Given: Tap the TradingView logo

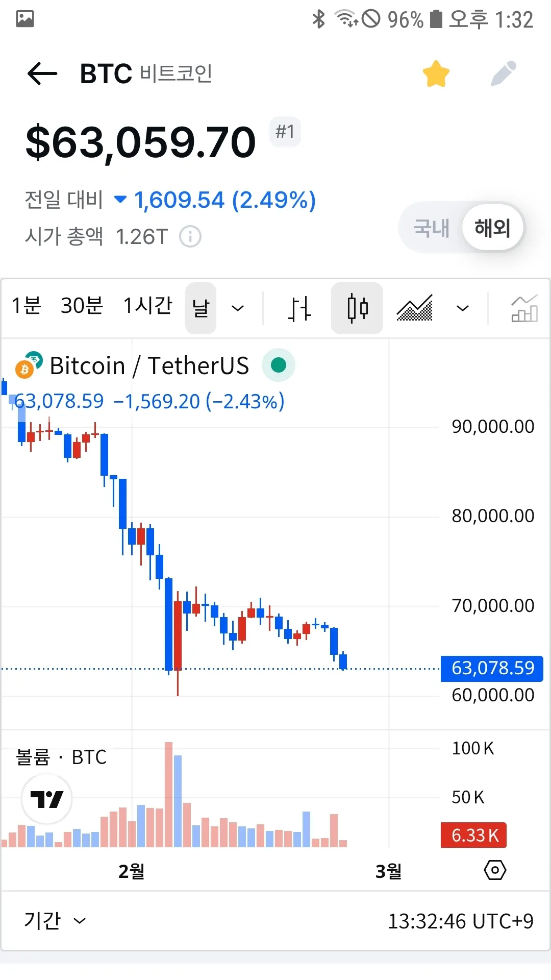Looking at the screenshot, I should (x=47, y=799).
